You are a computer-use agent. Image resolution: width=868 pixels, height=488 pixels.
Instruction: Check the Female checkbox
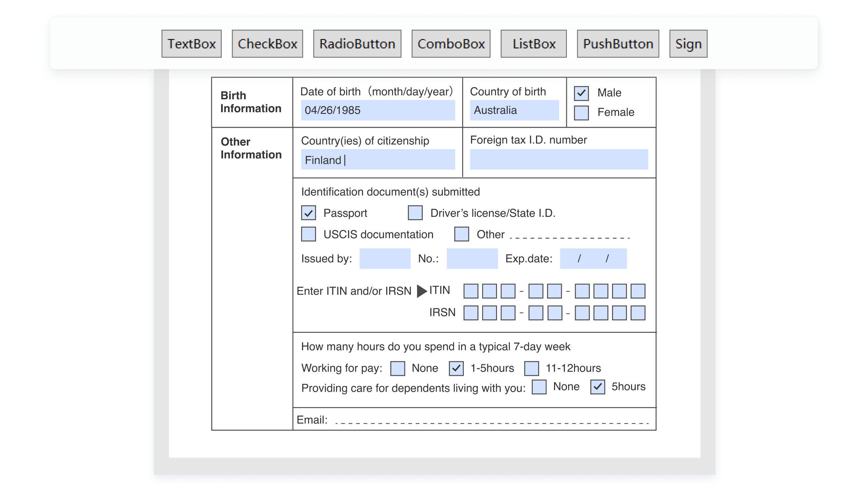(x=581, y=114)
